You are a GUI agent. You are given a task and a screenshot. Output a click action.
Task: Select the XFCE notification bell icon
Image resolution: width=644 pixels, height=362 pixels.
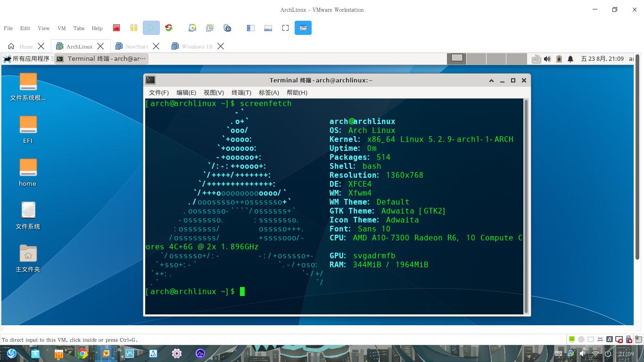click(570, 59)
